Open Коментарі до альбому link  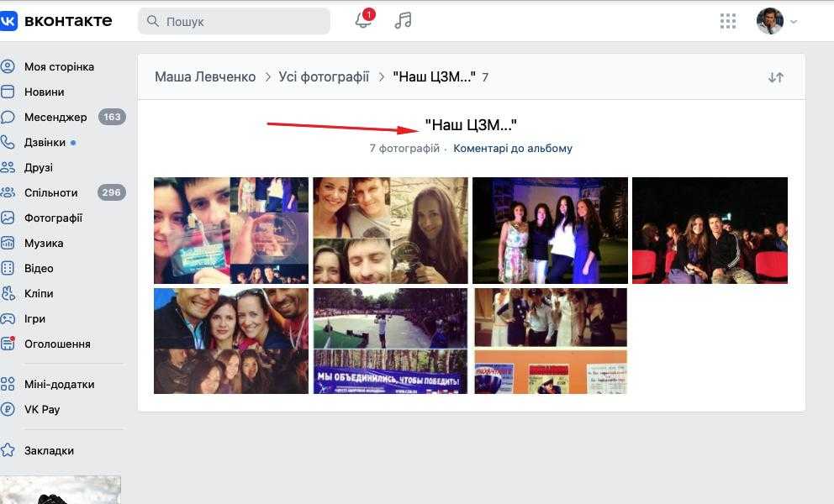coord(513,149)
